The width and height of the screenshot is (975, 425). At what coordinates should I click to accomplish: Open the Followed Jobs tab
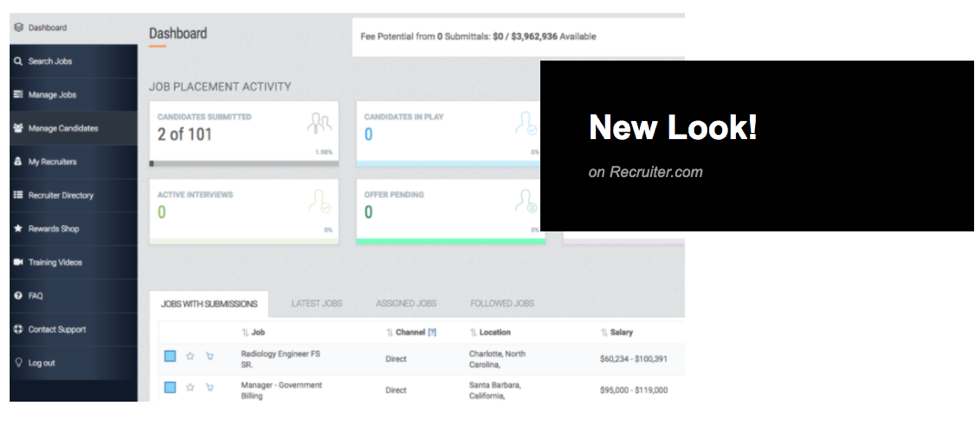click(502, 303)
